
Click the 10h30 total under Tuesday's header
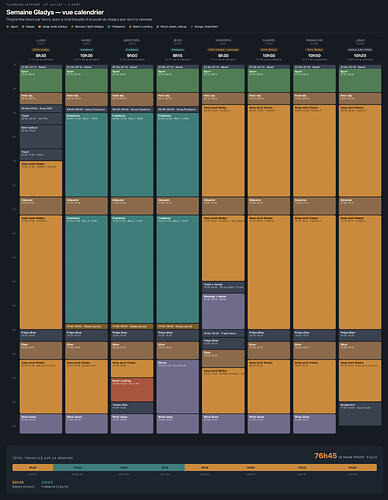point(86,55)
